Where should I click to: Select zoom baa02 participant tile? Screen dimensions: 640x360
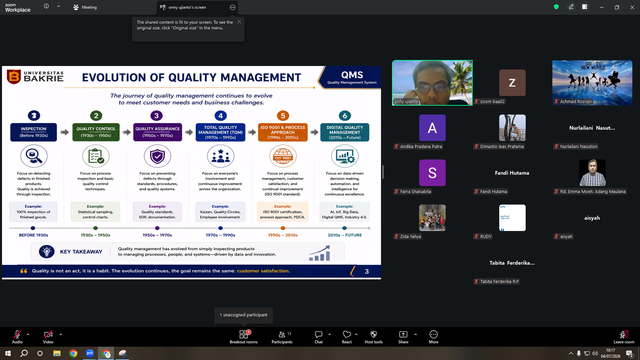[512, 83]
